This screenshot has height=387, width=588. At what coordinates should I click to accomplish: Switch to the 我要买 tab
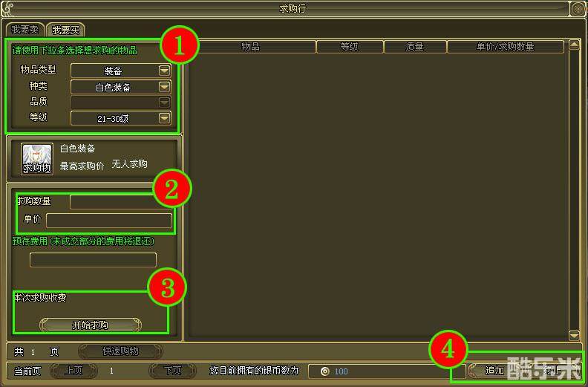click(x=65, y=30)
